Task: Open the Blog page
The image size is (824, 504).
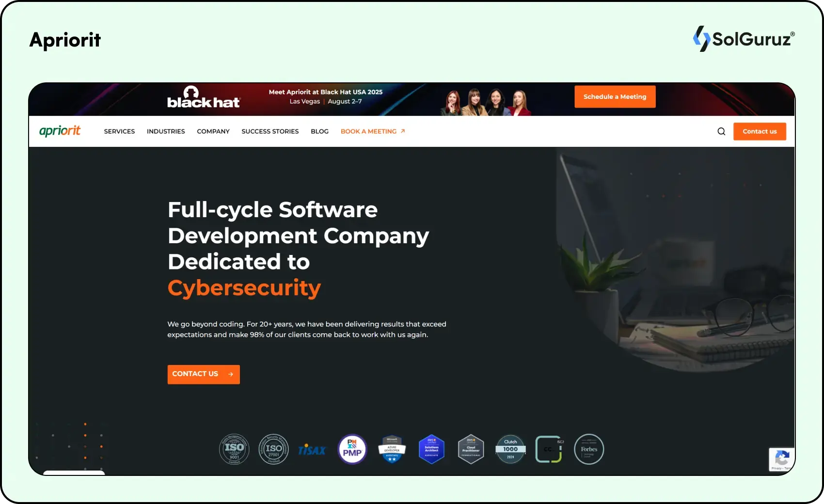Action: click(319, 131)
